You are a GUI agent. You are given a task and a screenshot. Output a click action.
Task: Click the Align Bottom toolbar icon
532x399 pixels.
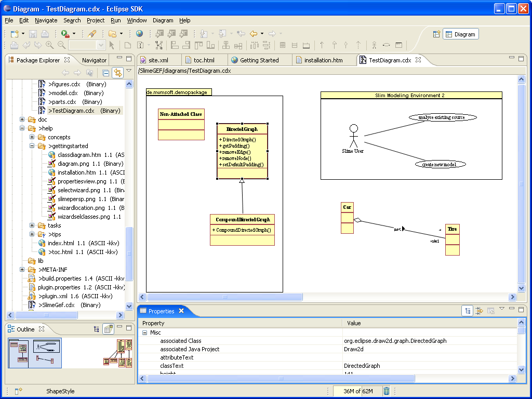210,45
